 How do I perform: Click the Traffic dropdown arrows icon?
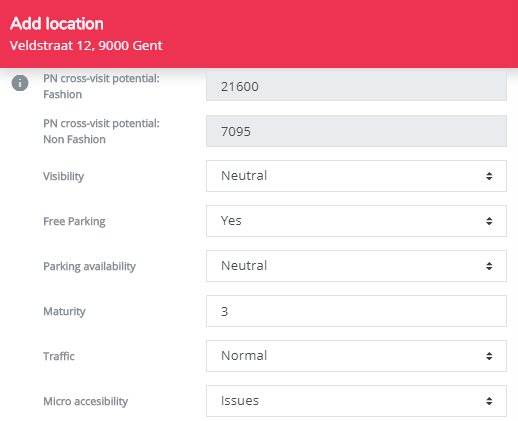pyautogui.click(x=489, y=356)
